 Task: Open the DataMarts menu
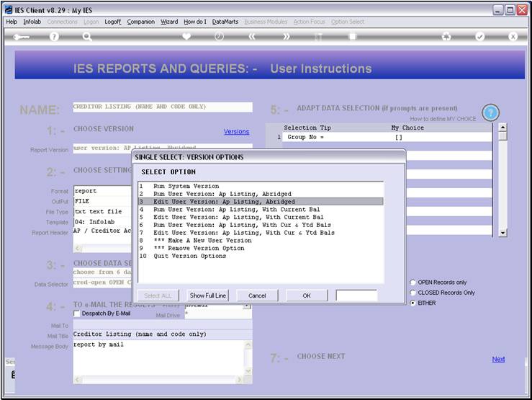[x=225, y=22]
